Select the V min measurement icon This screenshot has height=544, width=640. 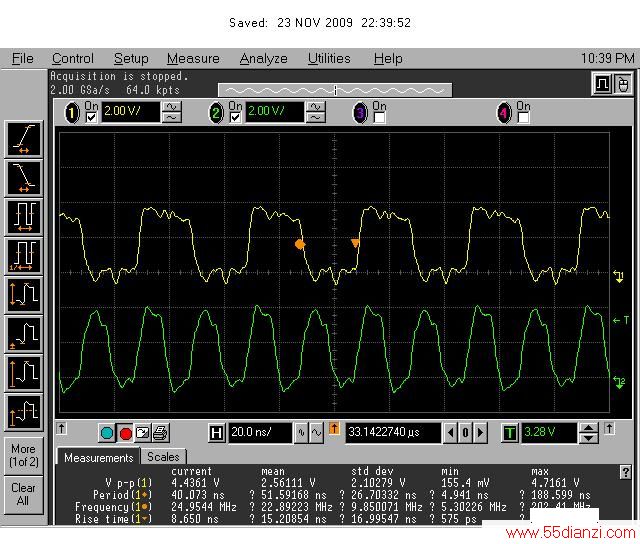pyautogui.click(x=24, y=334)
